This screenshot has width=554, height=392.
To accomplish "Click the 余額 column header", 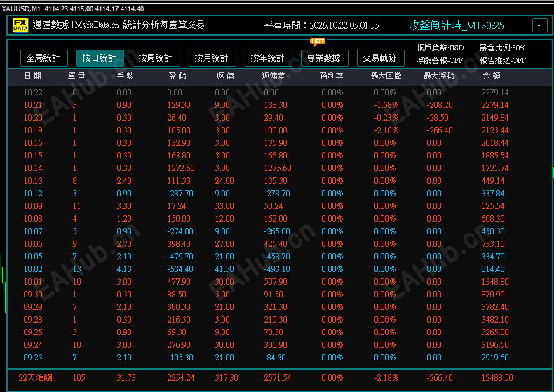I will 491,76.
